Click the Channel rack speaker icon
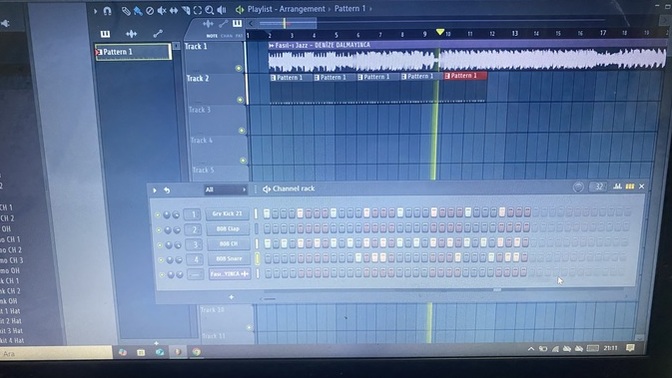 [267, 189]
